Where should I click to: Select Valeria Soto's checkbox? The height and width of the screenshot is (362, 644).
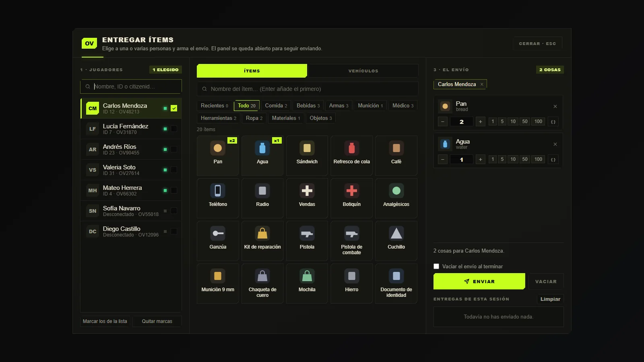[x=174, y=170]
